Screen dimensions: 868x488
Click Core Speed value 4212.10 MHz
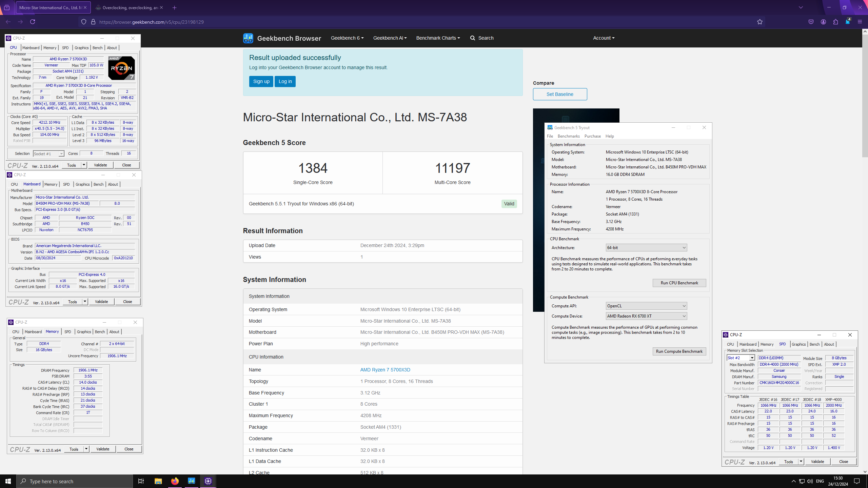pyautogui.click(x=50, y=123)
